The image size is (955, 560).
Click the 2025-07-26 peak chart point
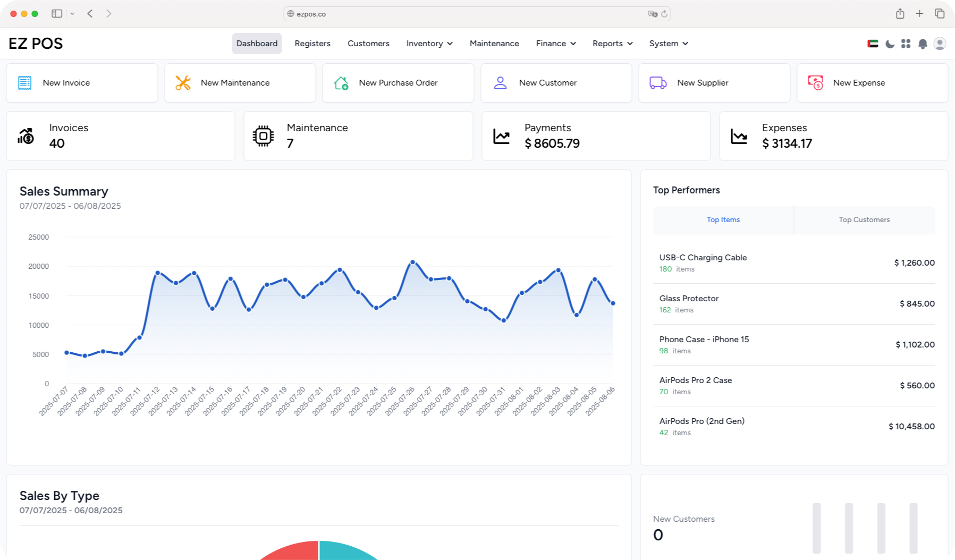click(413, 262)
